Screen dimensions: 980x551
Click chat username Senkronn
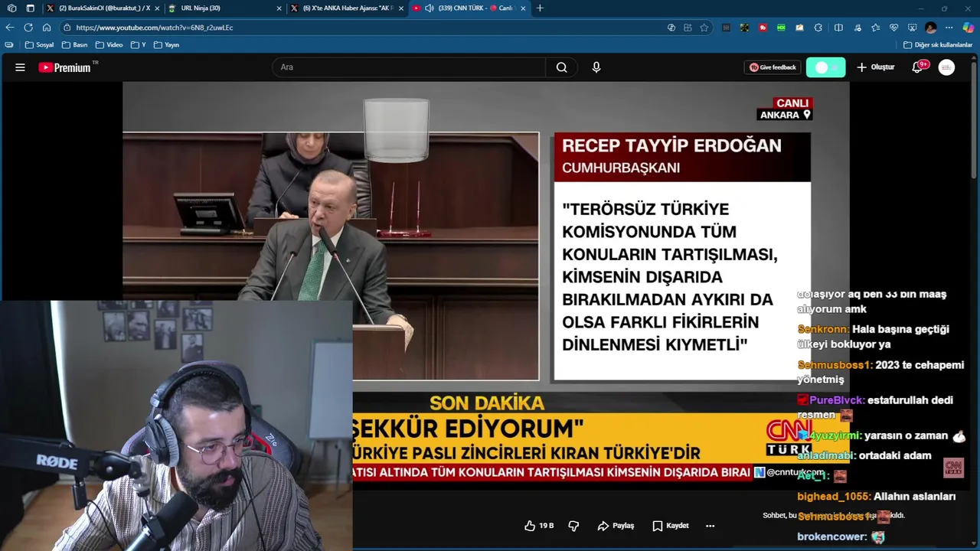(823, 329)
